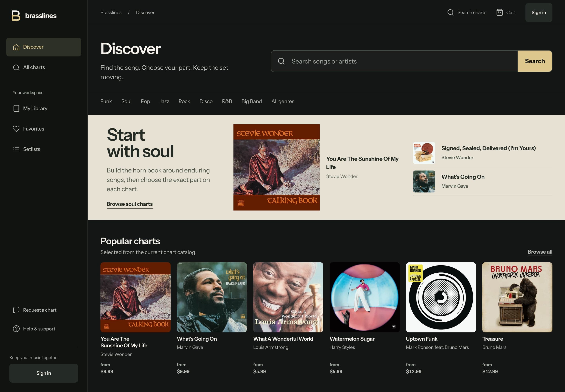Open the What A Wonderful World chart cover
The width and height of the screenshot is (565, 392).
(x=288, y=297)
